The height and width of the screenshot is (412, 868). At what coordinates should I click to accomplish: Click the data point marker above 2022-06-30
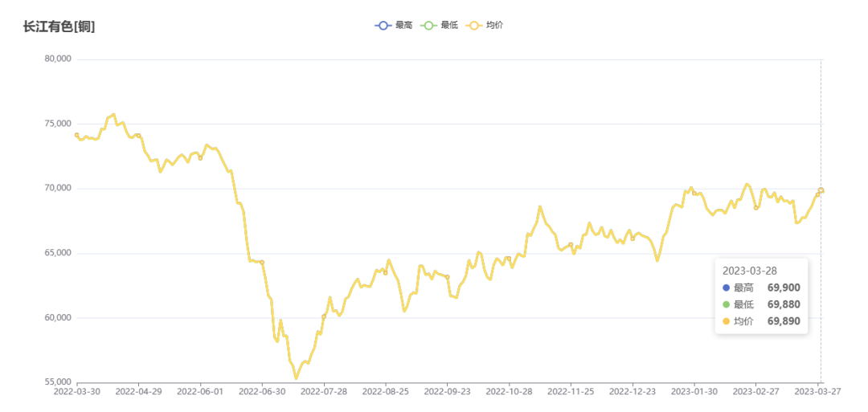coord(262,262)
